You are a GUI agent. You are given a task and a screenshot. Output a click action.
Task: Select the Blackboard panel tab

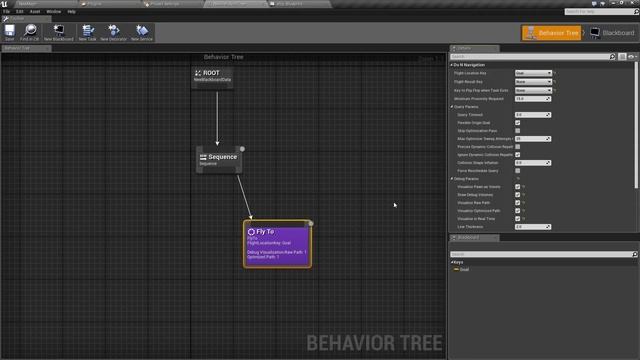(x=474, y=238)
